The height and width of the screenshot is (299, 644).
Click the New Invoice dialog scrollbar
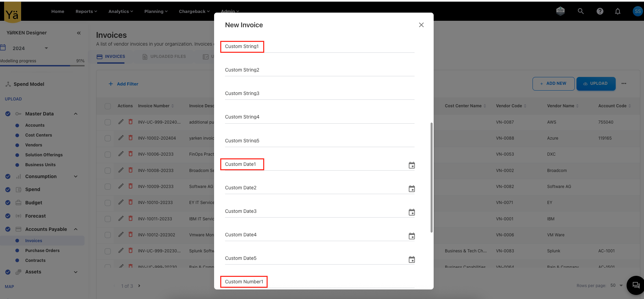(x=432, y=177)
